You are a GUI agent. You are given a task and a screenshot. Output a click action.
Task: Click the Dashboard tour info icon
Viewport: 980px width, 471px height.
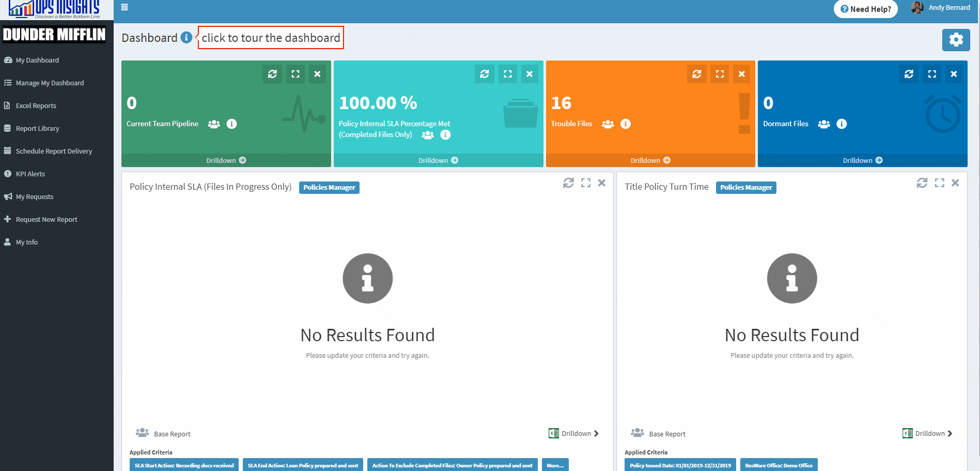tap(186, 38)
